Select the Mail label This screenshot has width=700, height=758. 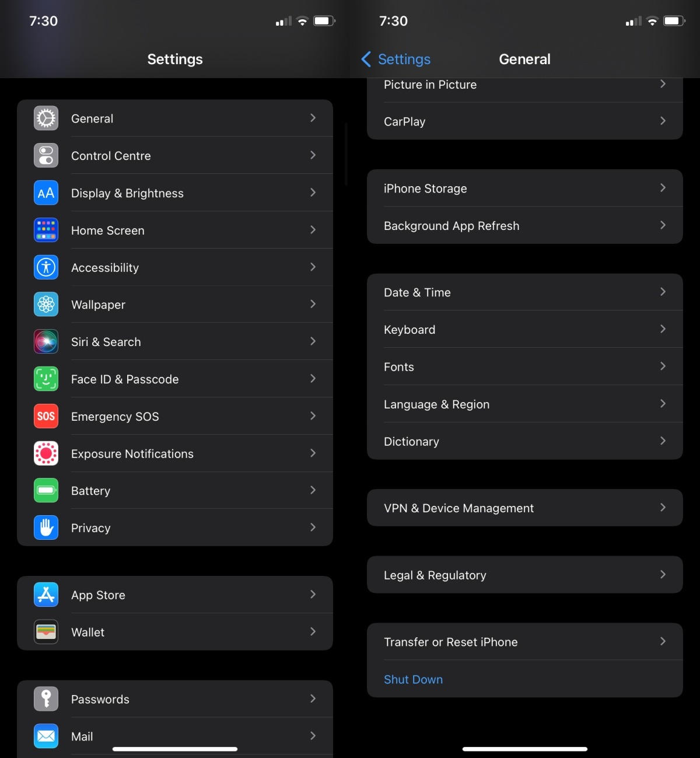coord(82,736)
